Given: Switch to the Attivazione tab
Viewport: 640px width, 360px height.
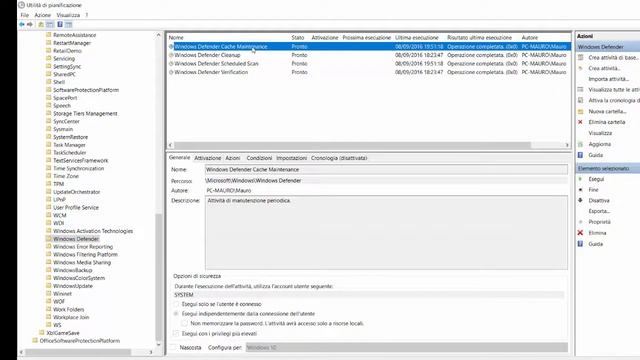Looking at the screenshot, I should pos(207,158).
